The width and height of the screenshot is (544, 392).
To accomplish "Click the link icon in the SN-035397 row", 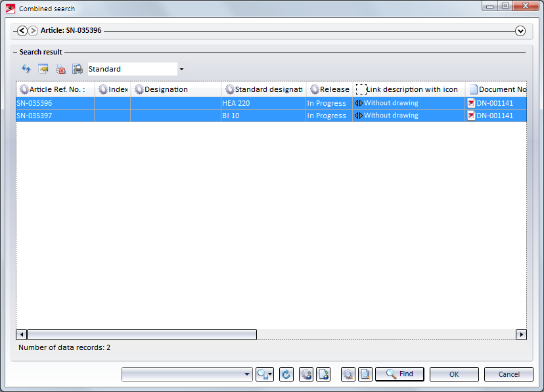I will [358, 116].
